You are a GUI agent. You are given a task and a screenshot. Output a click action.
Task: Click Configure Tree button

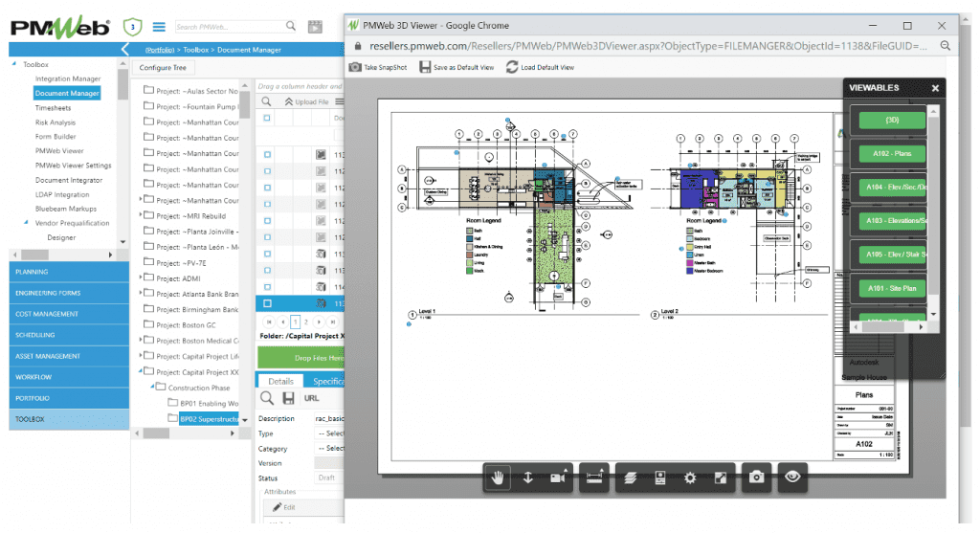point(163,68)
